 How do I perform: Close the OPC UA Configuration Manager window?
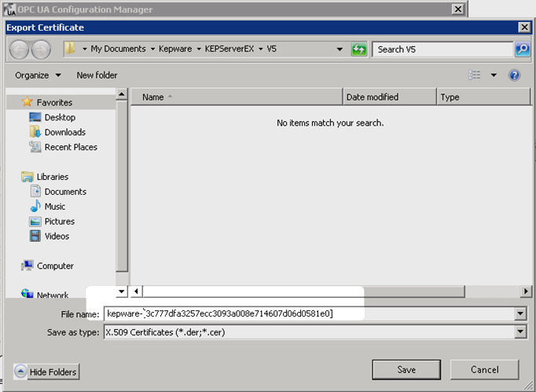point(457,9)
